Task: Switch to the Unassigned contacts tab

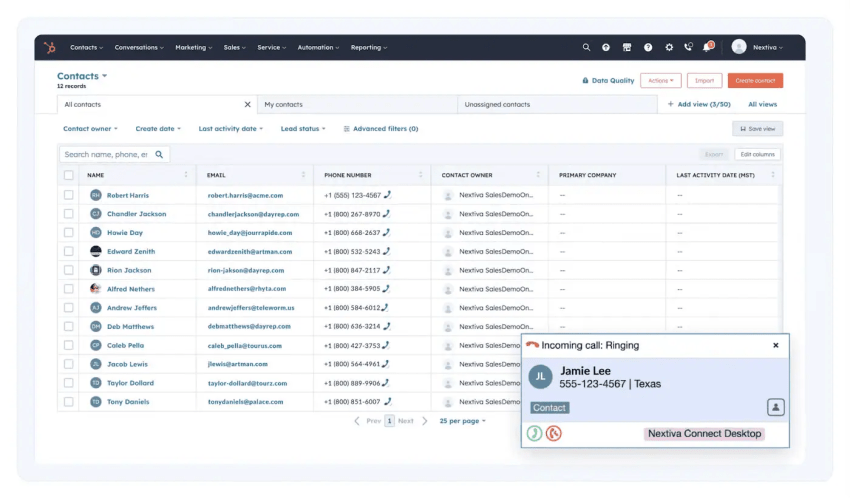Action: point(557,105)
